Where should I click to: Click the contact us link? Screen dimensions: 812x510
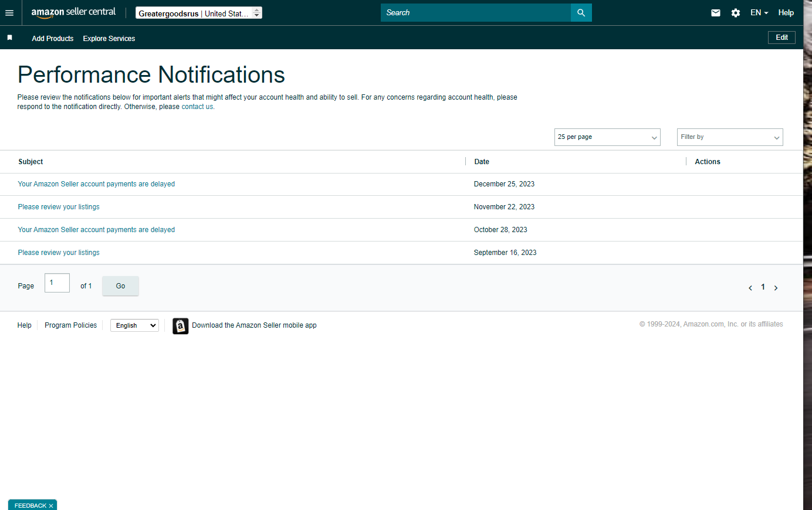(197, 107)
